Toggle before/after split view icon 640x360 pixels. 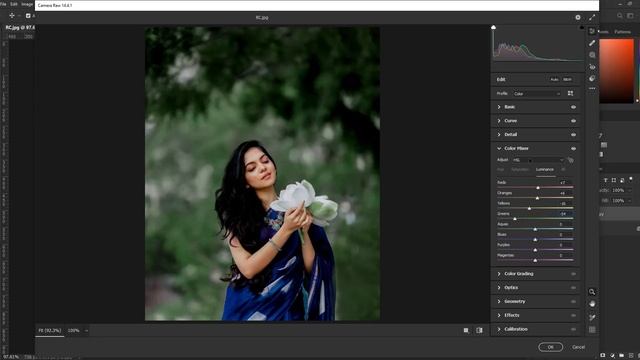479,331
